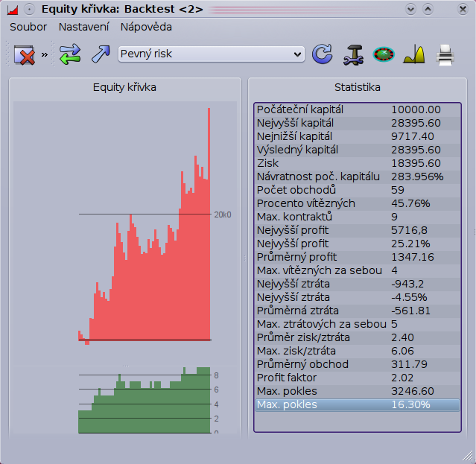
Task: Click the roulette wheel icon
Action: pyautogui.click(x=384, y=54)
